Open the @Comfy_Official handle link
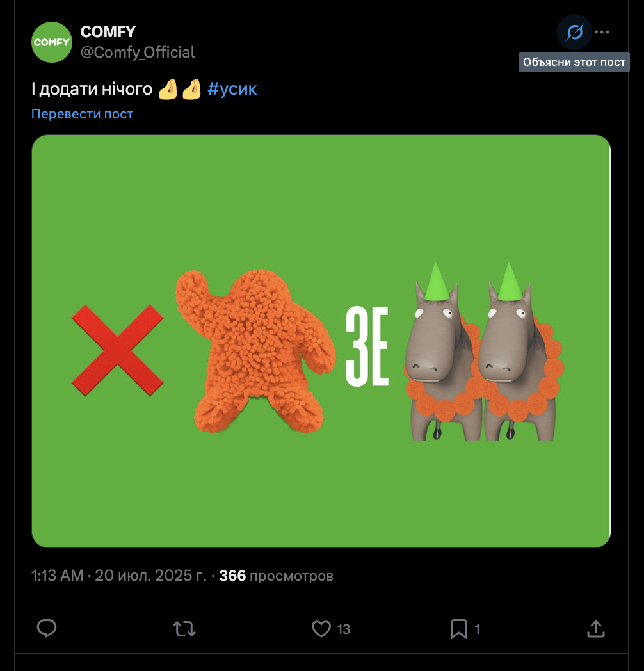This screenshot has height=671, width=644. [x=138, y=53]
